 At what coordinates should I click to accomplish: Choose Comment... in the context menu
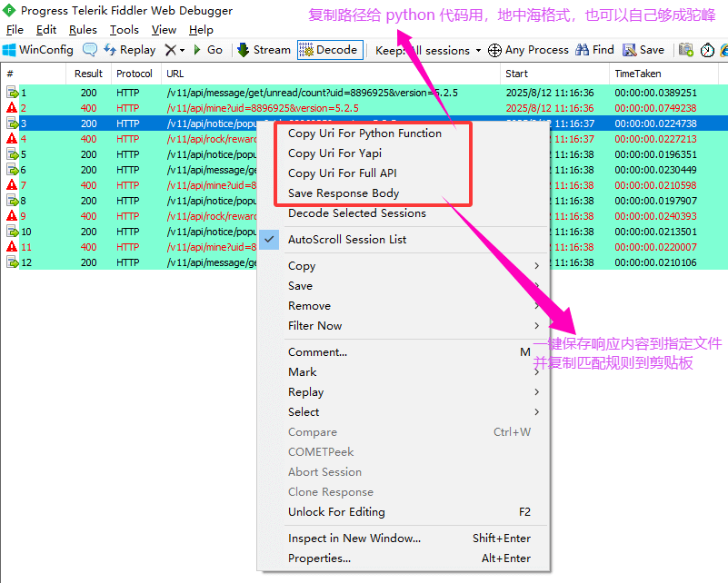[317, 352]
